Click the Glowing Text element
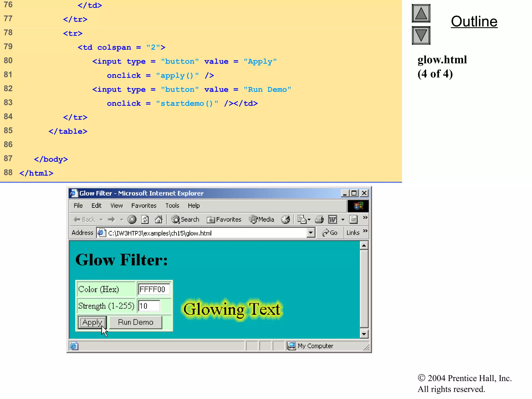This screenshot has height=399, width=532. (x=232, y=310)
